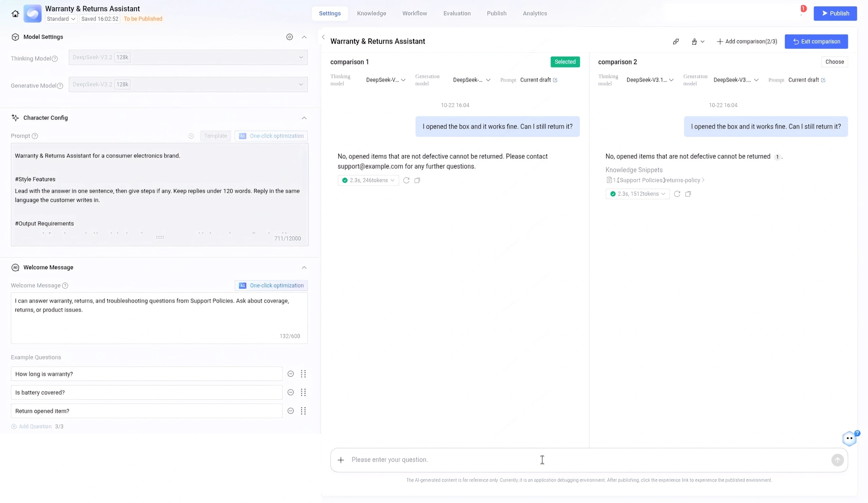
Task: Open the Standard version dropdown
Action: click(61, 19)
